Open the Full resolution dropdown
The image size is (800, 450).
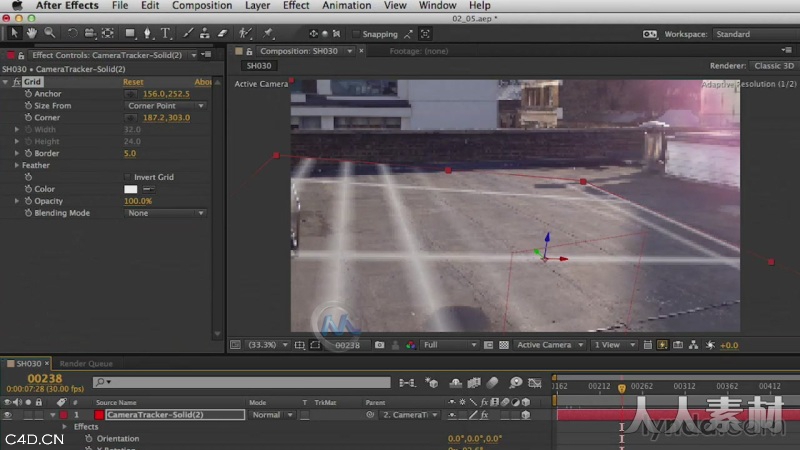point(450,345)
